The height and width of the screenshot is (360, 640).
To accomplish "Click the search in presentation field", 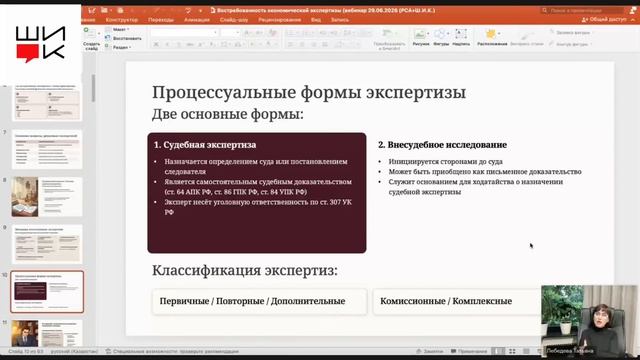I will point(582,10).
